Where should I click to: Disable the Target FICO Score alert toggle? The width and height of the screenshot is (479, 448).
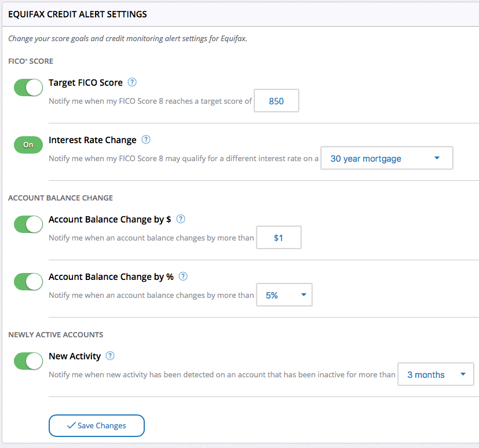(28, 87)
